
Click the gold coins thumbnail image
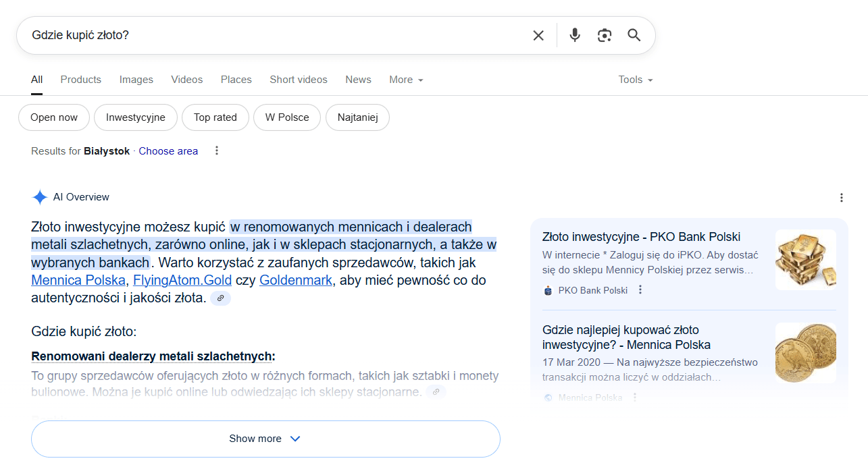point(806,353)
